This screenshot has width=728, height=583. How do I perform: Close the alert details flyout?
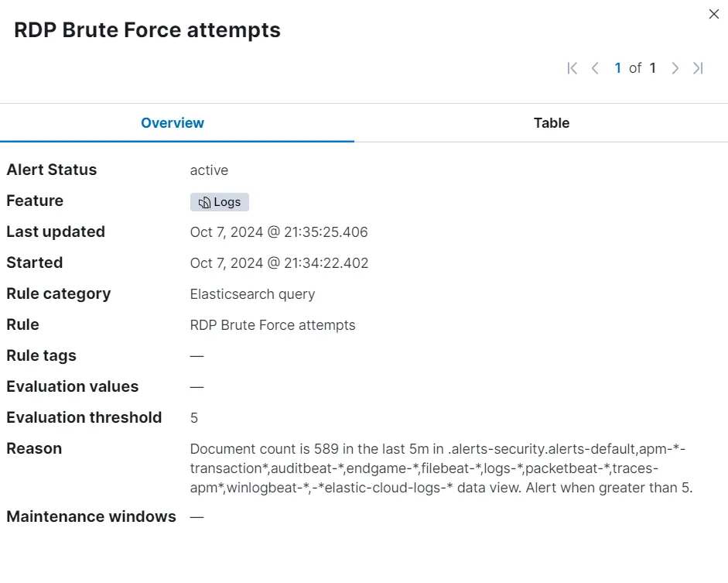(x=713, y=14)
